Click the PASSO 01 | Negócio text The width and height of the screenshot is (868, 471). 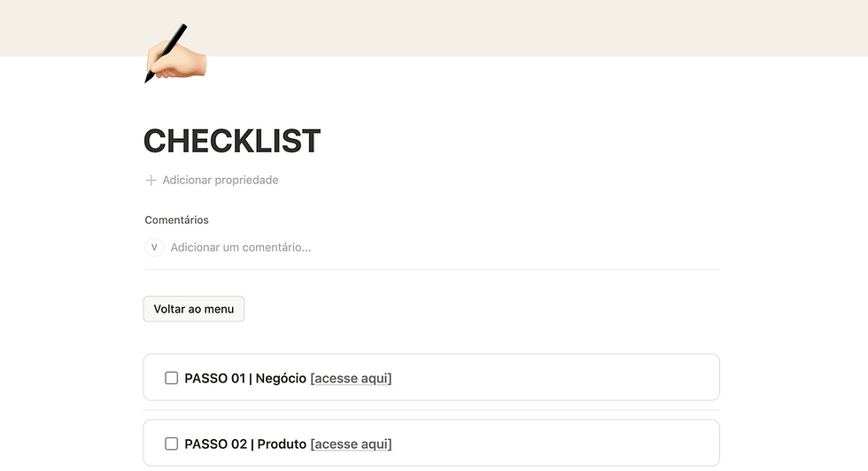tap(245, 379)
